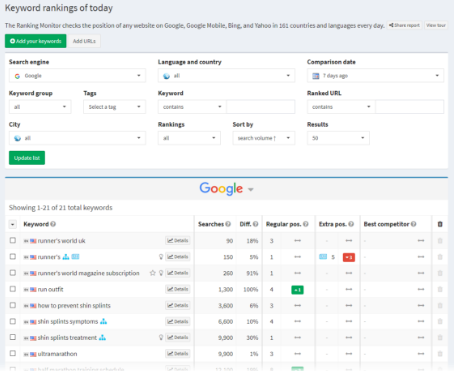Click the Update list button
The width and height of the screenshot is (454, 371).
click(x=27, y=158)
